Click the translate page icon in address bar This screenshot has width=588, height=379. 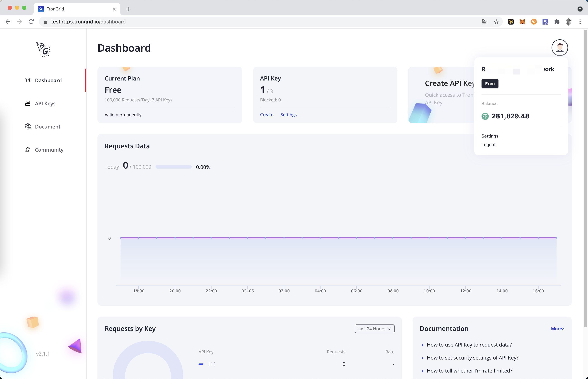click(x=484, y=22)
